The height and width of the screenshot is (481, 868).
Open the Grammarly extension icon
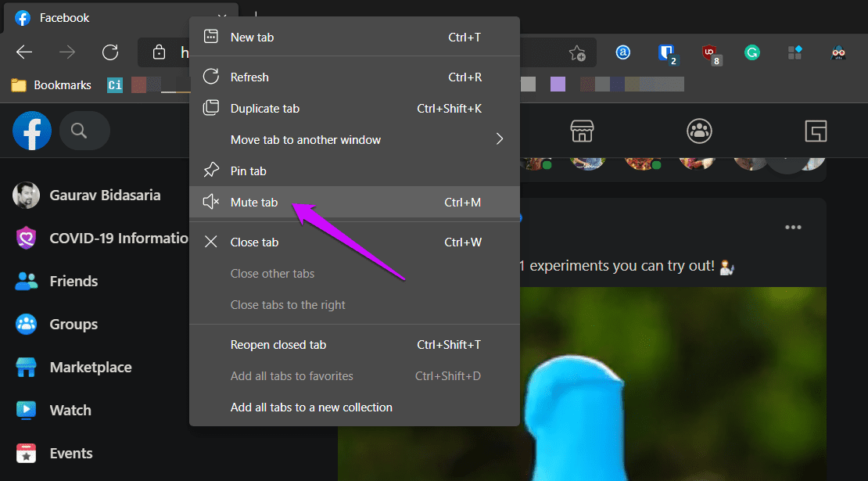pyautogui.click(x=751, y=52)
